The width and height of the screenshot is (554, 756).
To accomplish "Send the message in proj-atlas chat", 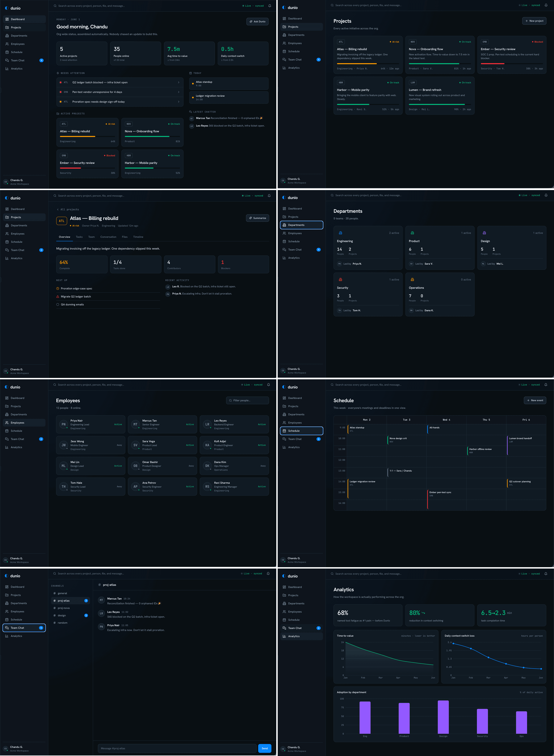I will pyautogui.click(x=265, y=748).
